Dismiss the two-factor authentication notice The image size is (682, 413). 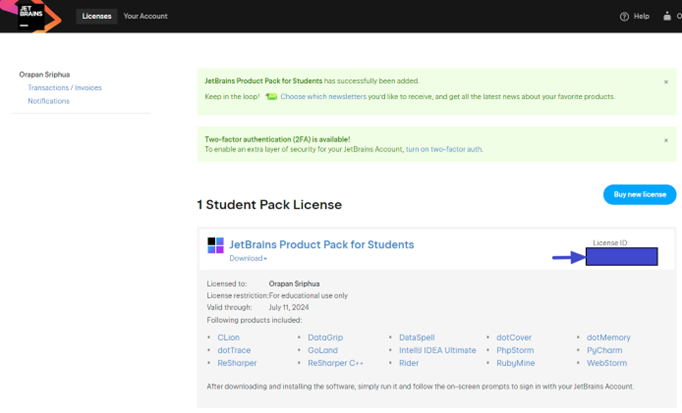pyautogui.click(x=666, y=140)
